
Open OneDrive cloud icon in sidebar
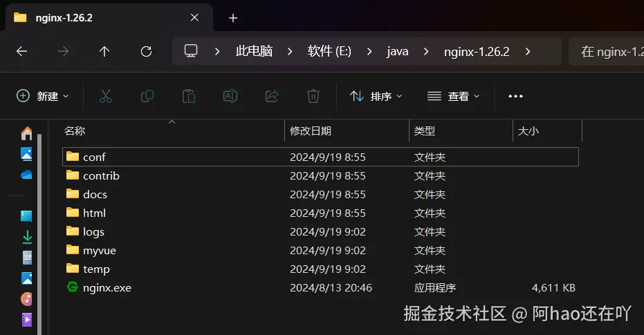click(26, 175)
